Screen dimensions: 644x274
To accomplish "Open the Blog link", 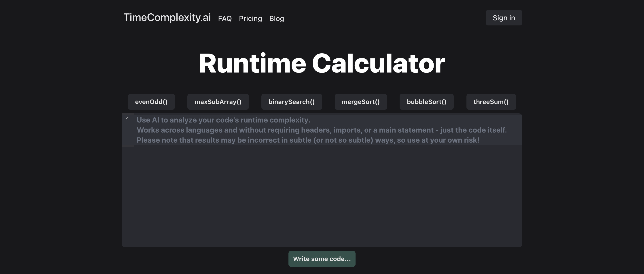I will [x=277, y=19].
